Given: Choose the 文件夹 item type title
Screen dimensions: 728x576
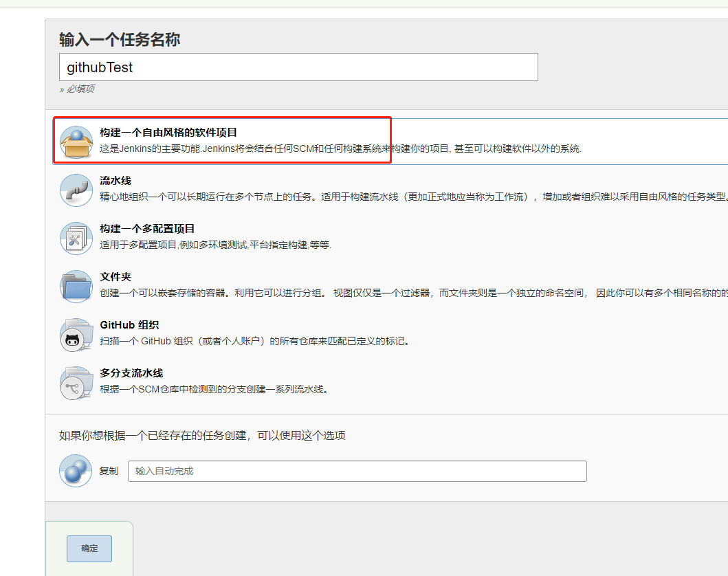Looking at the screenshot, I should (x=115, y=277).
